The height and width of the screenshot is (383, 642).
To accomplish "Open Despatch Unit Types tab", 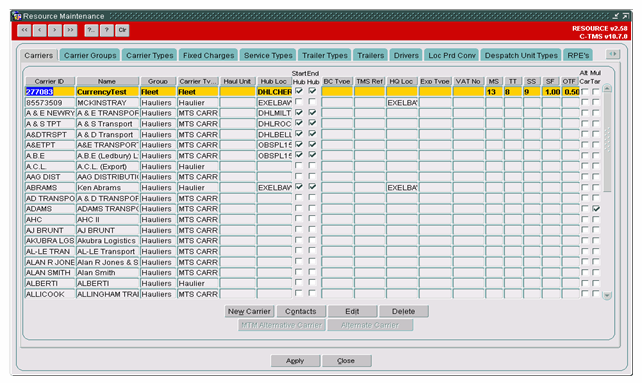I will click(x=521, y=56).
